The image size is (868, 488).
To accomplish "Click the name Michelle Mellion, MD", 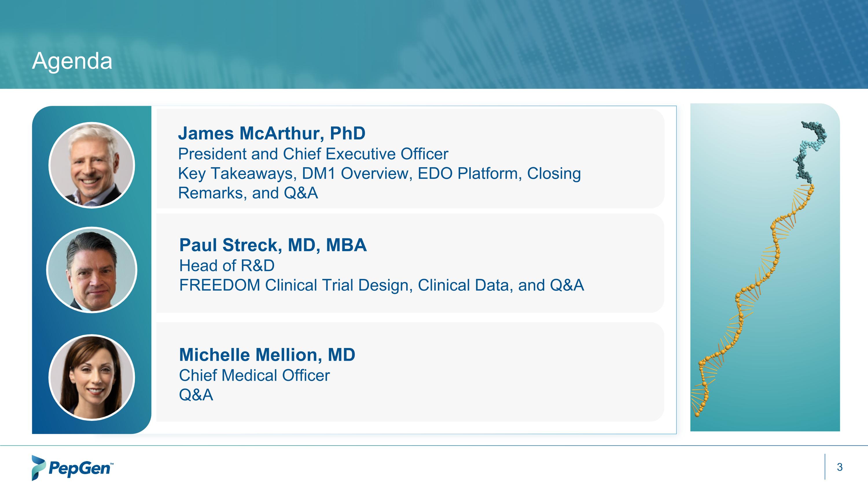I will coord(267,355).
